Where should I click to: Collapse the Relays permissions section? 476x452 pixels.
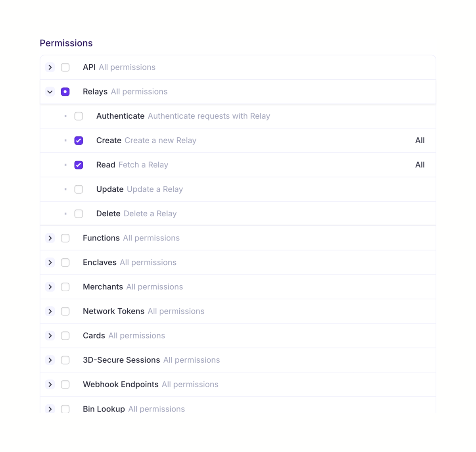coord(50,91)
